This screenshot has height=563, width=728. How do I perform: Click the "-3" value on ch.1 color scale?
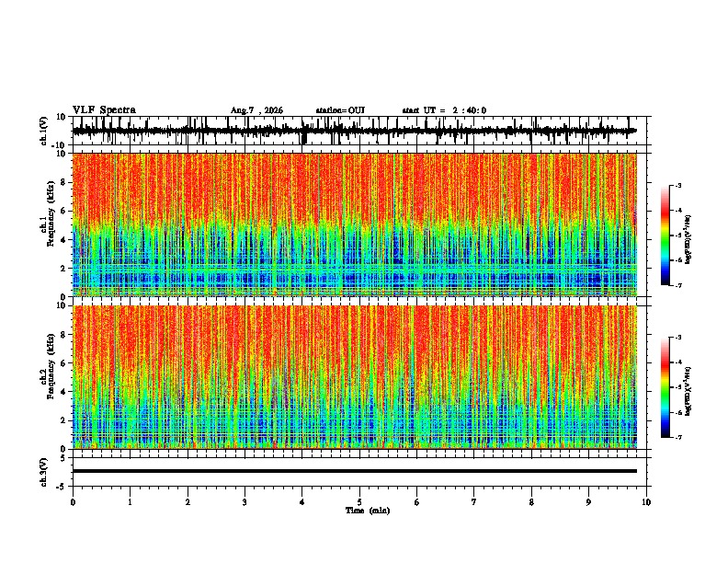click(677, 185)
